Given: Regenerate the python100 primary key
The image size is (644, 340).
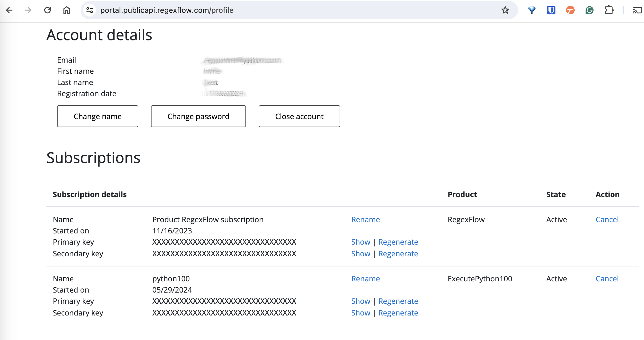Looking at the screenshot, I should [398, 301].
